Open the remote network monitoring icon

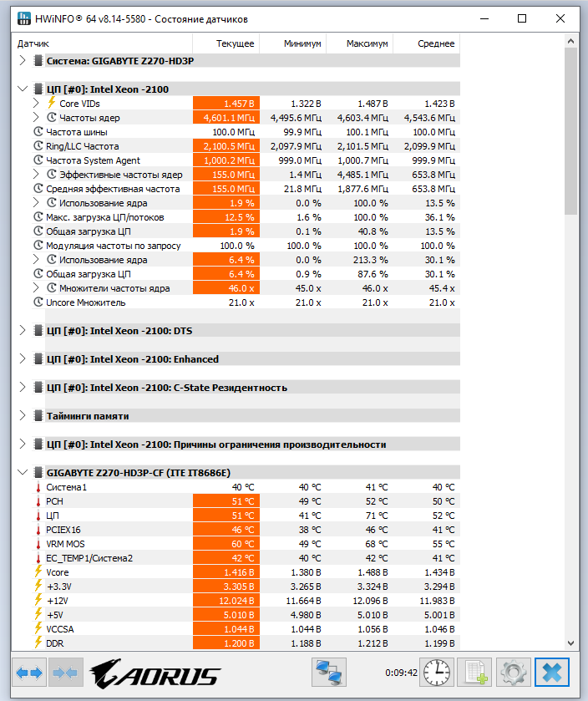[x=329, y=672]
